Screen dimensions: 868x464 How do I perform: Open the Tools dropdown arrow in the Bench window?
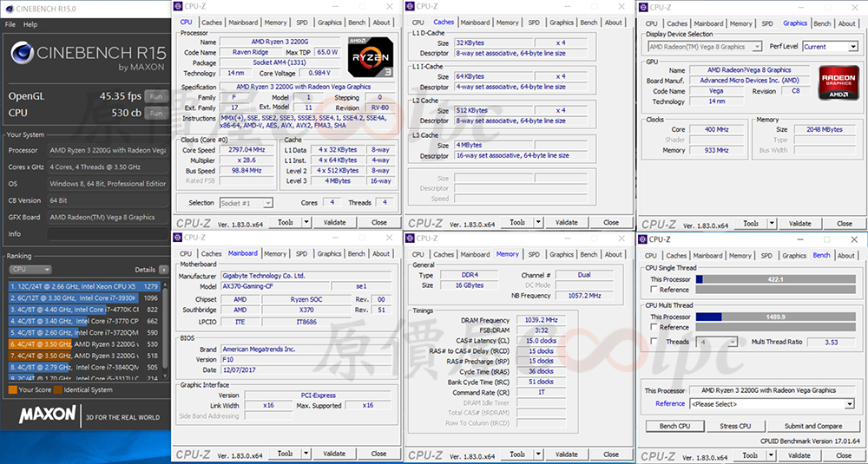773,455
